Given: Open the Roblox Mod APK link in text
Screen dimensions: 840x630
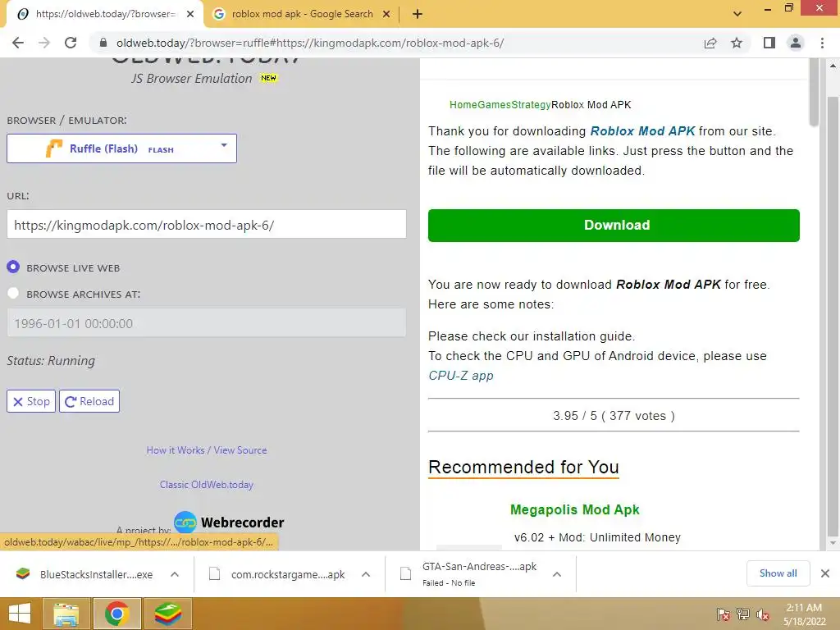Looking at the screenshot, I should [642, 131].
